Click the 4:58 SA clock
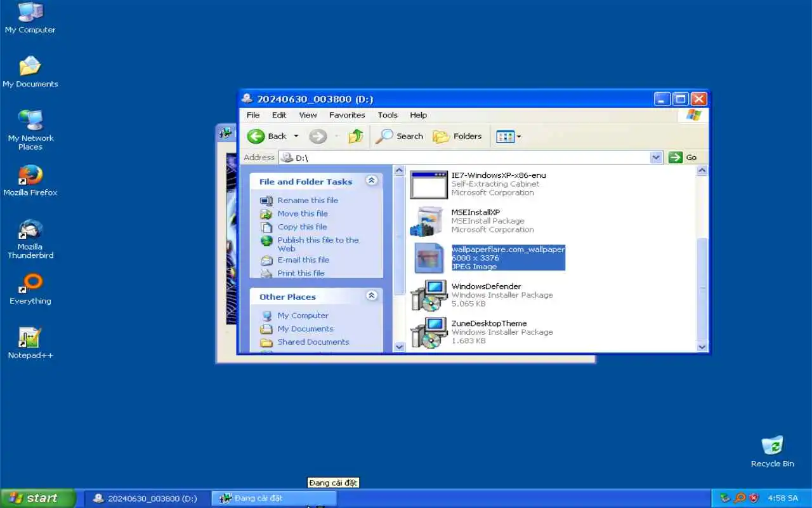812x508 pixels. [782, 498]
